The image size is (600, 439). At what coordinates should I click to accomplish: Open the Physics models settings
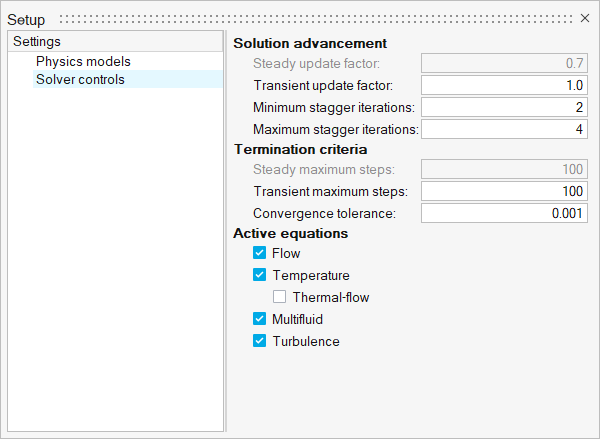pos(83,61)
